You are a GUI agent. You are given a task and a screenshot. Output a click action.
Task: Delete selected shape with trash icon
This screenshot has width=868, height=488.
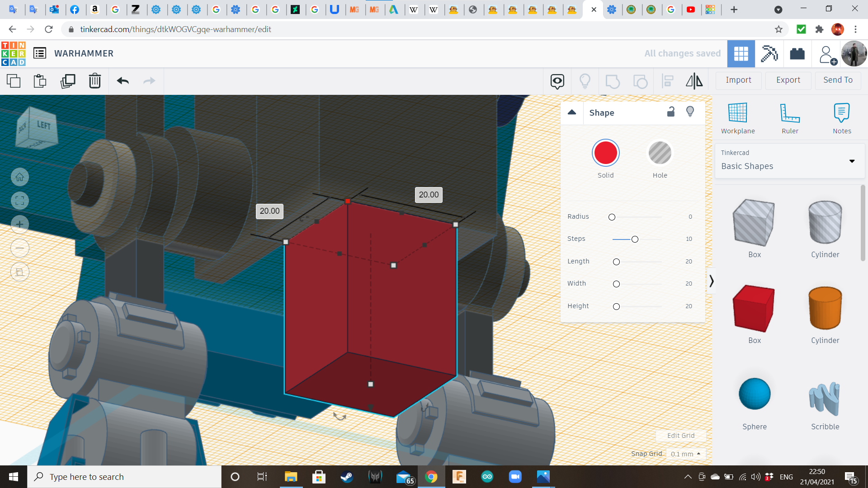click(95, 81)
